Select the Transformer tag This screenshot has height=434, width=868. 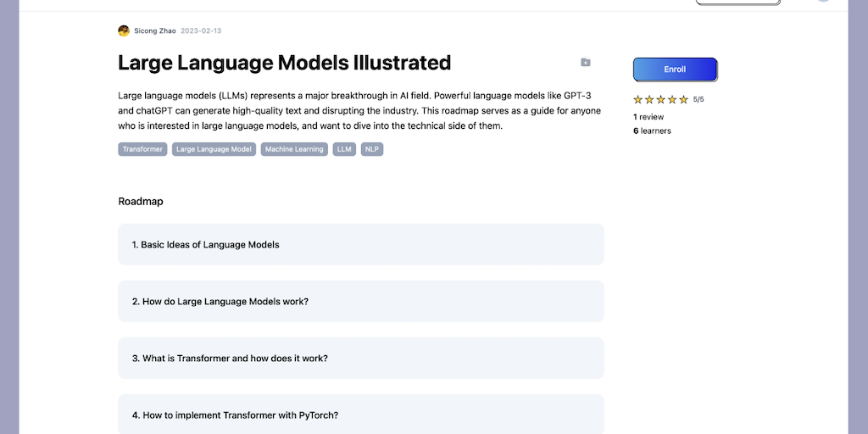[142, 149]
